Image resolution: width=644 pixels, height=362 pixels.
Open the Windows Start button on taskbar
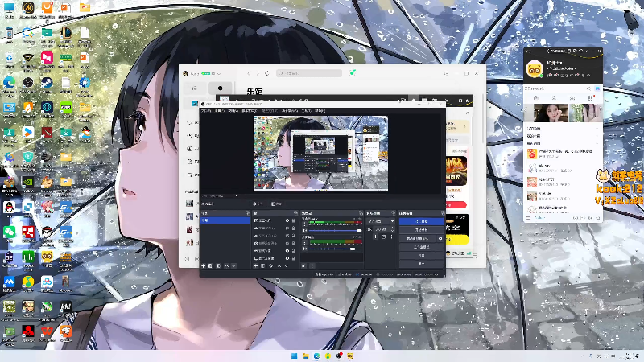[x=294, y=356]
